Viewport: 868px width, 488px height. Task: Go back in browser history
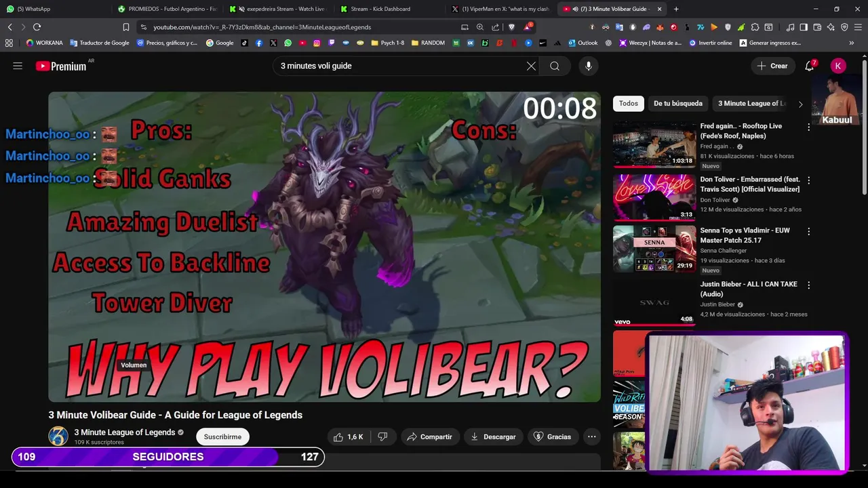pos(9,27)
